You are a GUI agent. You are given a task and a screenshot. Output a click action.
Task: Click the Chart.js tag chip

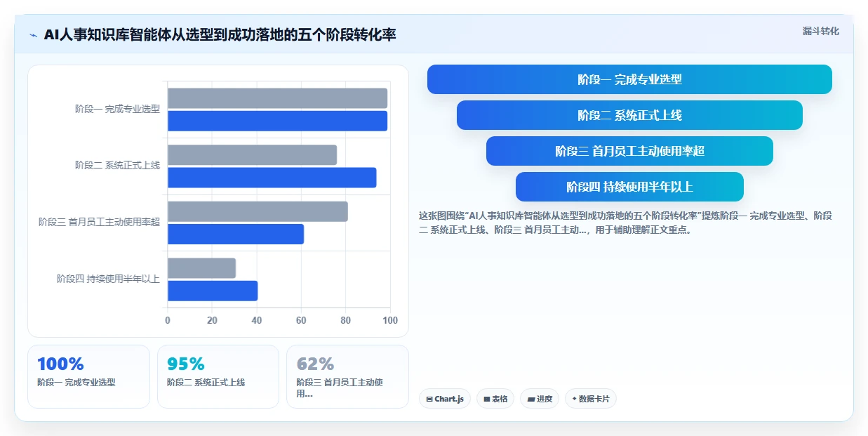(x=445, y=399)
